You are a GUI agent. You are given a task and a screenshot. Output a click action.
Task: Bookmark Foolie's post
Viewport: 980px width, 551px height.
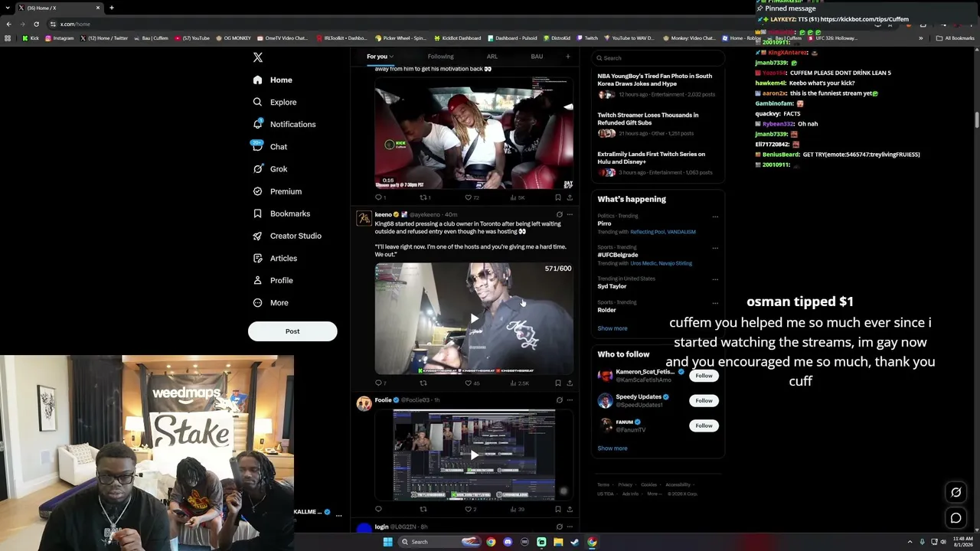coord(557,509)
